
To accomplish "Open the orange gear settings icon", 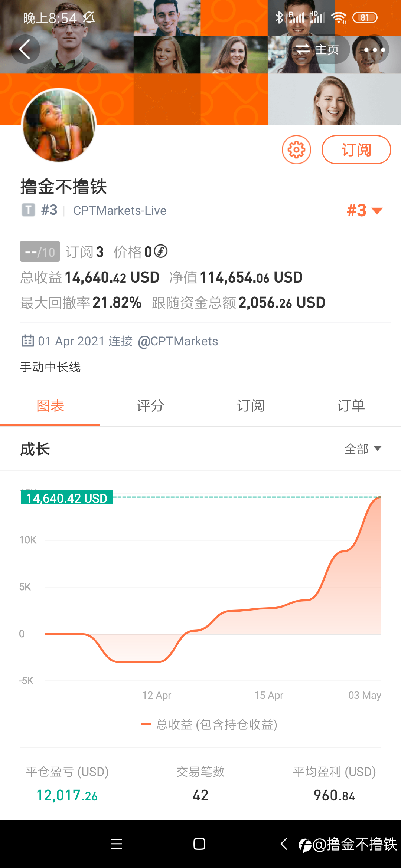I will 296,150.
